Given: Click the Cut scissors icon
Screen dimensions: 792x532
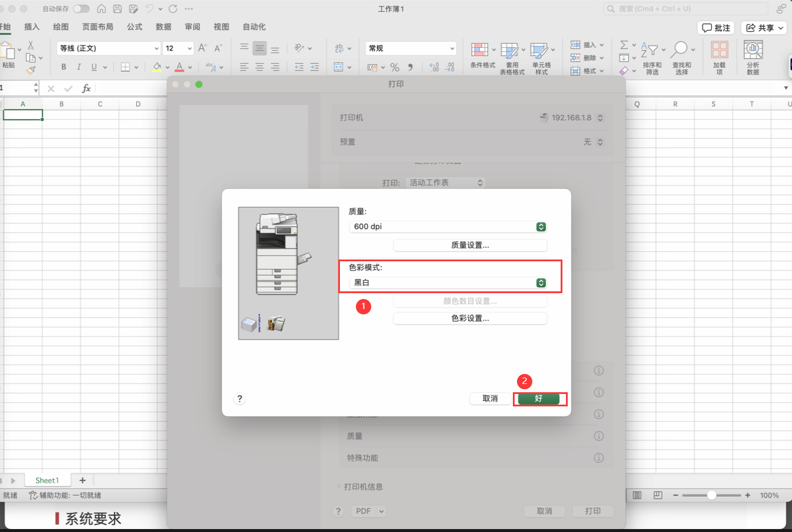Looking at the screenshot, I should point(31,45).
